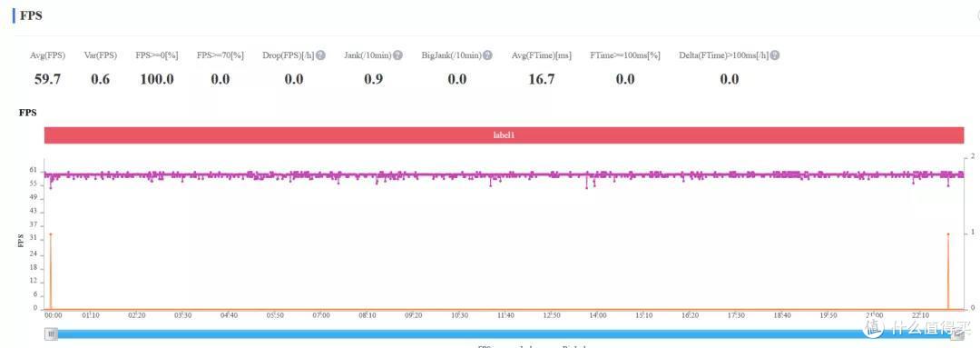The image size is (980, 348).
Task: Click the 14:00 time axis label
Action: (597, 315)
